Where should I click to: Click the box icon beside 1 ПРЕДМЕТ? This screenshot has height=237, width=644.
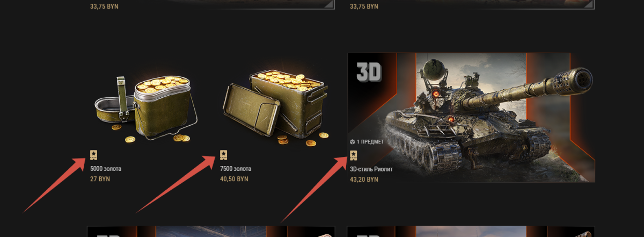click(352, 142)
